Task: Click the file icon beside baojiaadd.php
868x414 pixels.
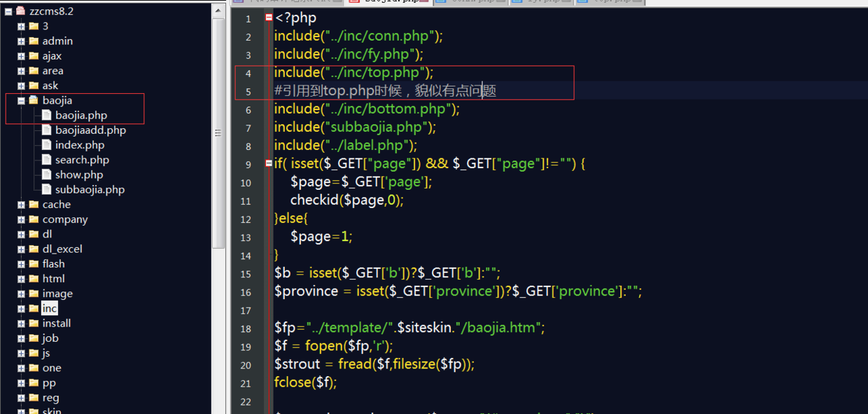Action: pyautogui.click(x=47, y=130)
